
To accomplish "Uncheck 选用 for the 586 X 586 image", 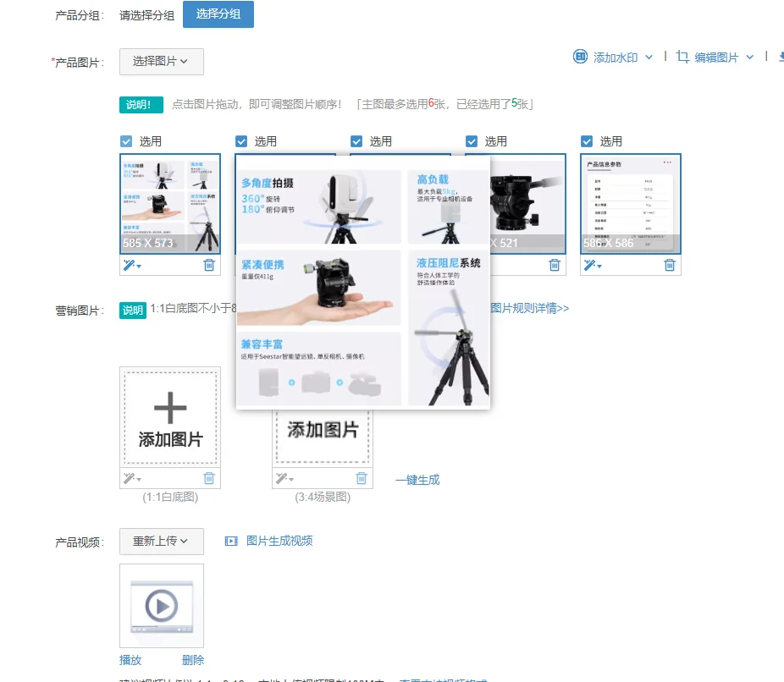I will click(587, 141).
